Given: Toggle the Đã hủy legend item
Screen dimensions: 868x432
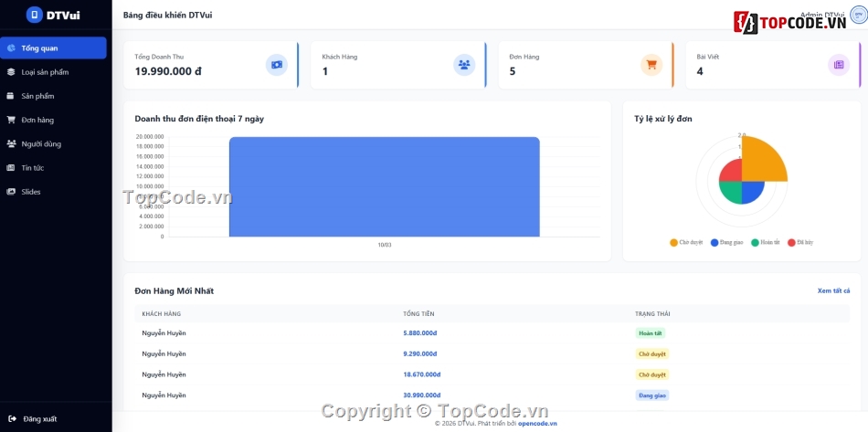Looking at the screenshot, I should tap(800, 242).
